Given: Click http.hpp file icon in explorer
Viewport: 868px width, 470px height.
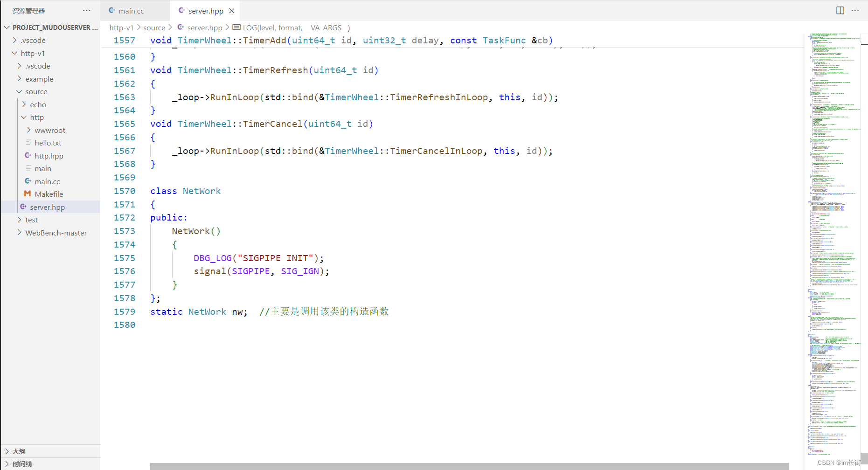Looking at the screenshot, I should pyautogui.click(x=28, y=156).
